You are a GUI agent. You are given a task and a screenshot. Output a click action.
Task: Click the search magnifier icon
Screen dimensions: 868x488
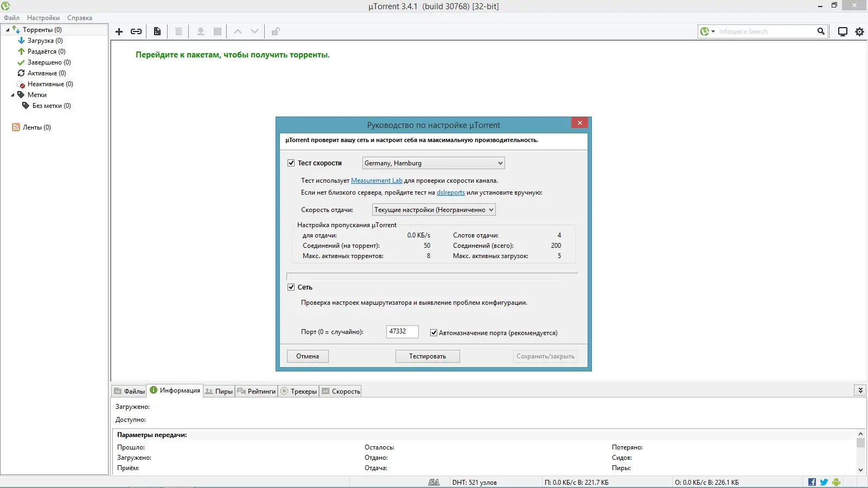click(x=821, y=31)
